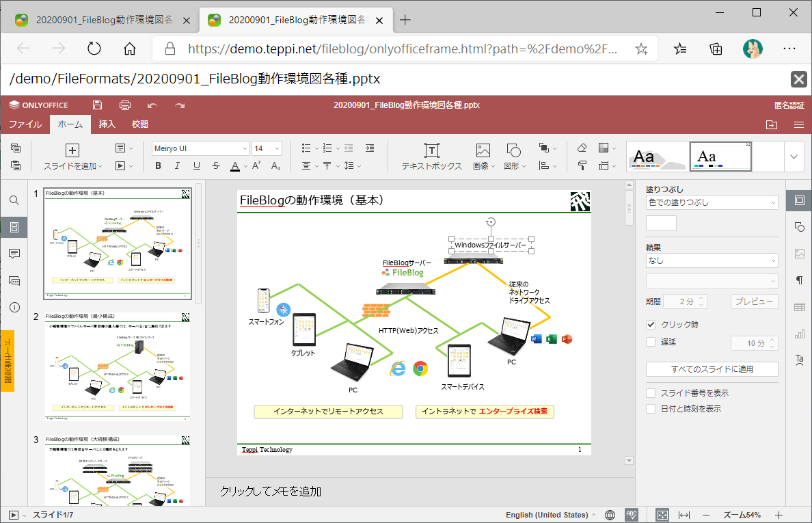812x523 pixels.
Task: Apply bold formatting
Action: 158,165
